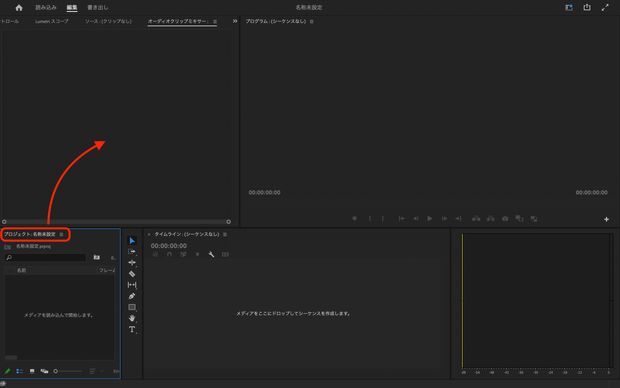Open the プログラム panel menu icon

tap(312, 21)
